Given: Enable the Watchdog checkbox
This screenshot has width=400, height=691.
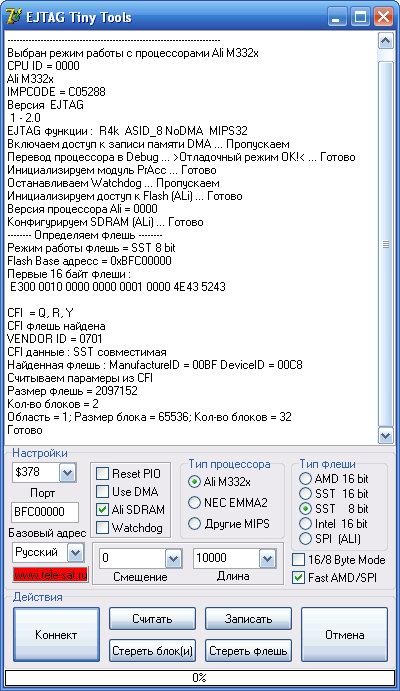Looking at the screenshot, I should click(102, 528).
